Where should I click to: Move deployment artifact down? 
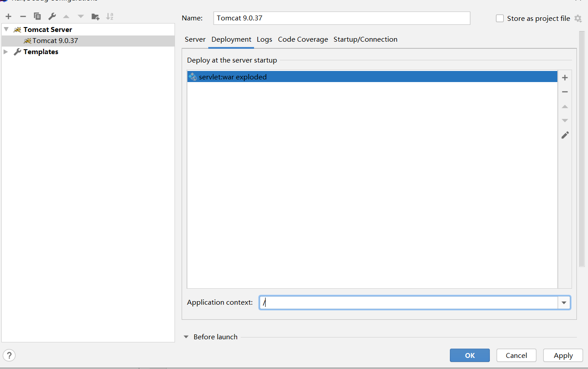(565, 120)
